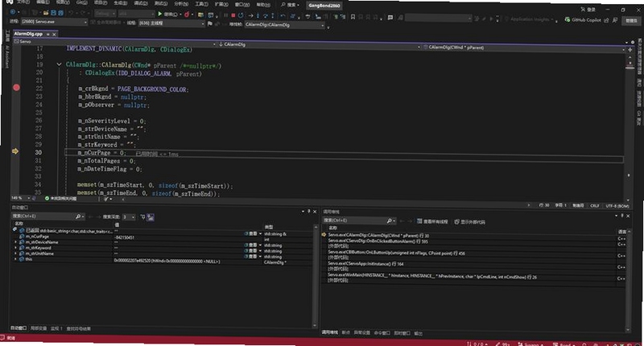
Task: Click code line m_nTotalPages = 0
Action: pos(106,161)
